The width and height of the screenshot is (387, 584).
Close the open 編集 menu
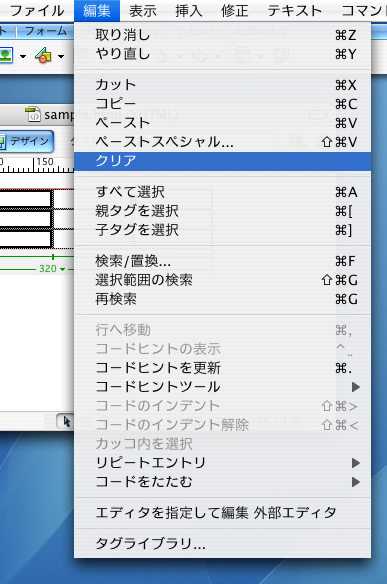click(97, 10)
